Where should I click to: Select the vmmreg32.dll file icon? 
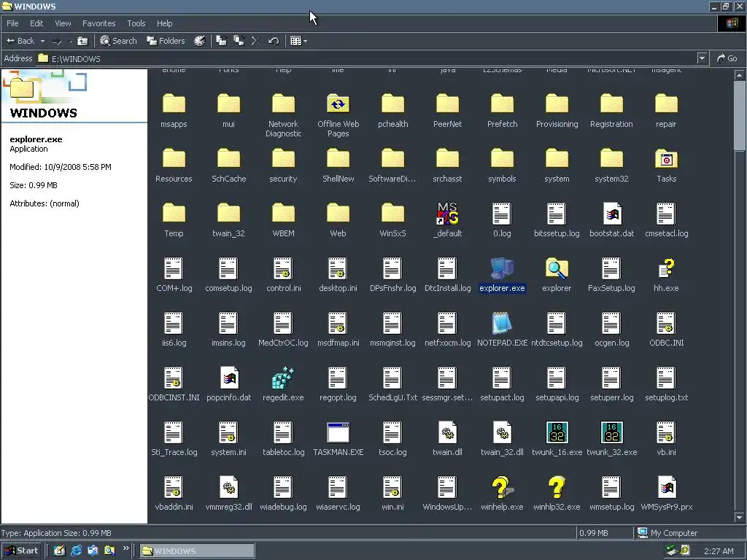228,488
